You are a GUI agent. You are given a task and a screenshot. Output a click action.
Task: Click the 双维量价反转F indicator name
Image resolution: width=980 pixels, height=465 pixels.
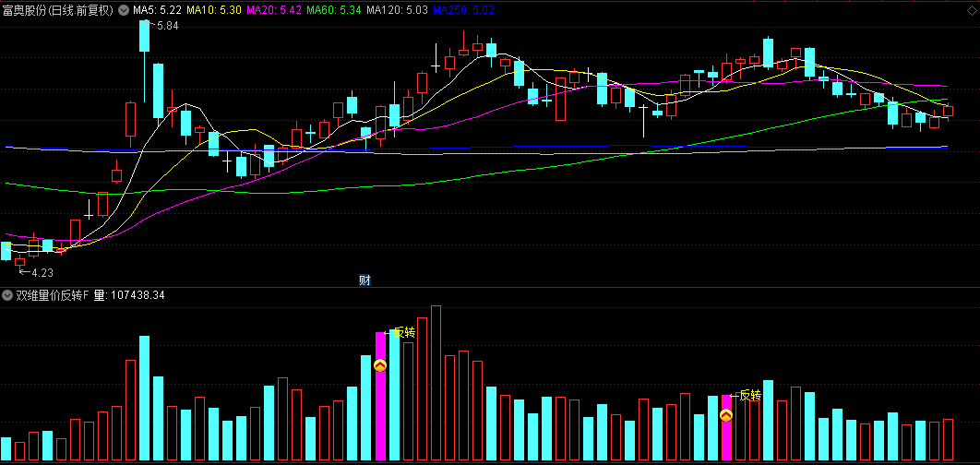pyautogui.click(x=53, y=295)
